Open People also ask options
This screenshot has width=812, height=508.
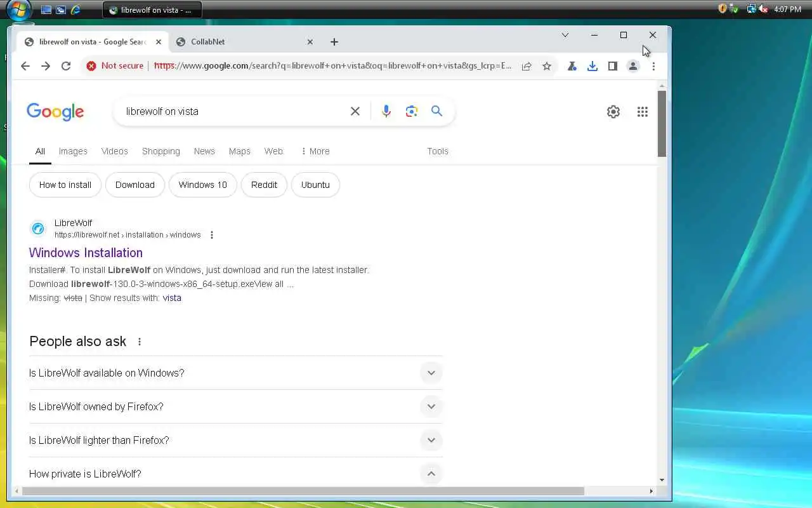point(140,342)
